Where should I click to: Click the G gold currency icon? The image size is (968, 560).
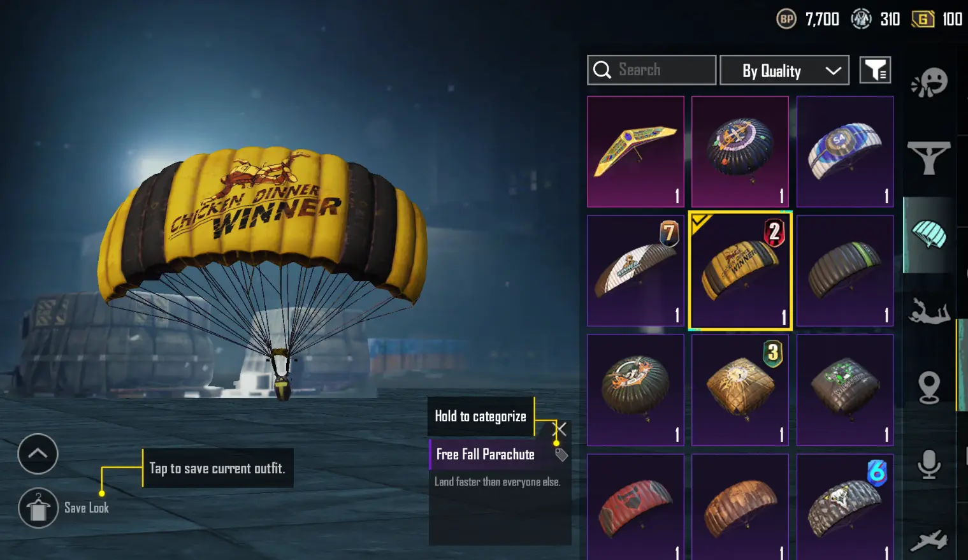pyautogui.click(x=923, y=19)
